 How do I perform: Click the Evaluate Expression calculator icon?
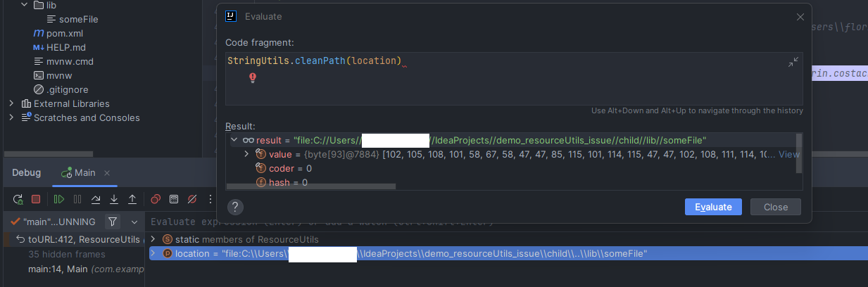pos(174,199)
